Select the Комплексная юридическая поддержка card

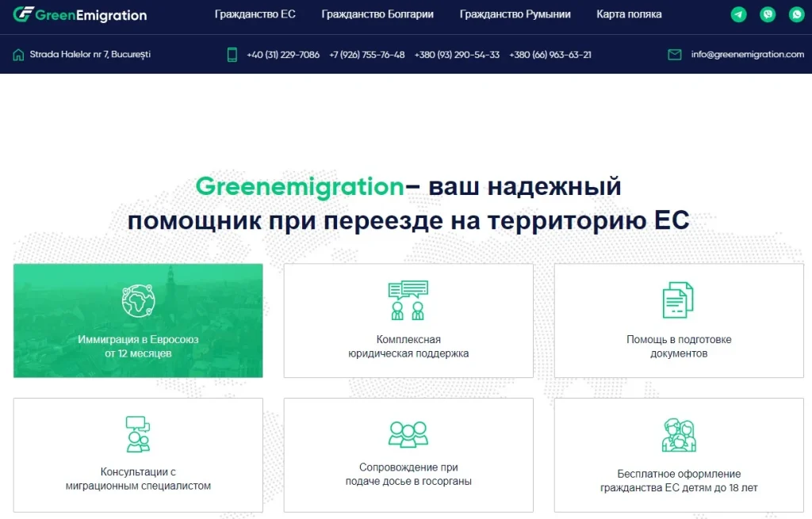[x=408, y=320]
